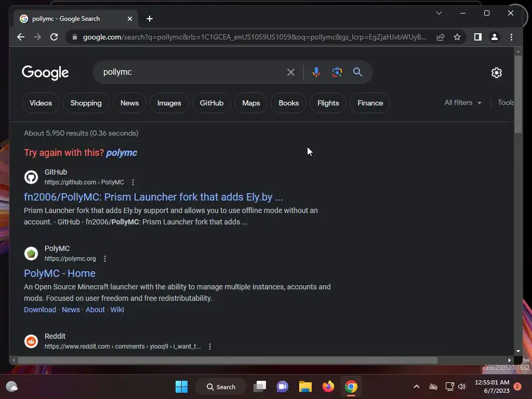Viewport: 532px width, 399px height.
Task: Click PolyMC site favicon
Action: point(31,254)
